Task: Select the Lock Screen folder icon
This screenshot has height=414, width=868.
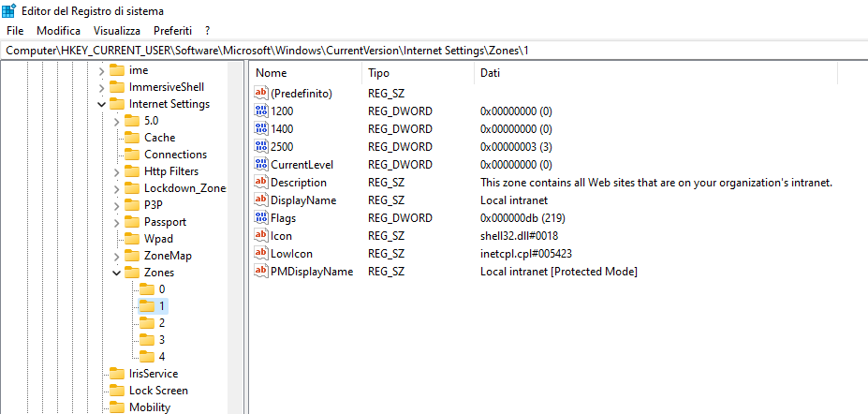Action: pos(117,391)
